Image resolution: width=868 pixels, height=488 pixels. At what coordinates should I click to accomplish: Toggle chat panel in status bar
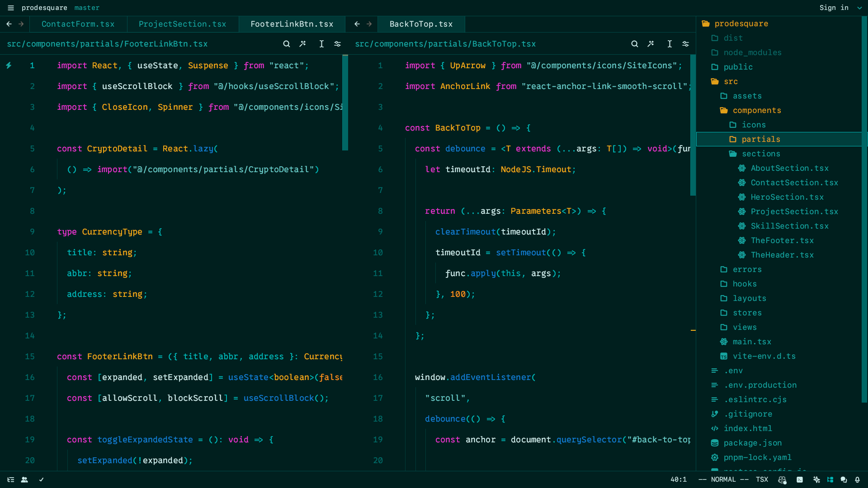[x=844, y=480]
